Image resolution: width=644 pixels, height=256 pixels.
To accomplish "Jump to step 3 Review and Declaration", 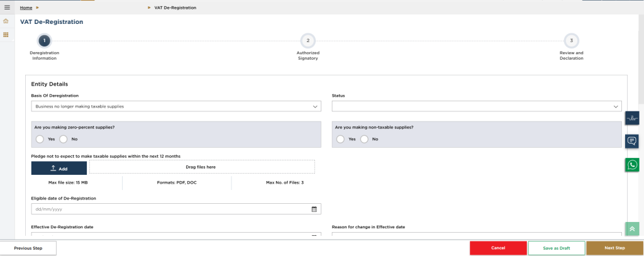I will point(571,41).
